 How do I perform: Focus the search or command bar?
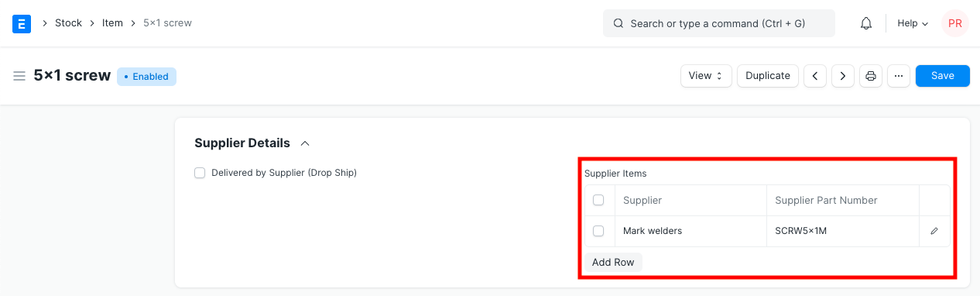[x=719, y=23]
